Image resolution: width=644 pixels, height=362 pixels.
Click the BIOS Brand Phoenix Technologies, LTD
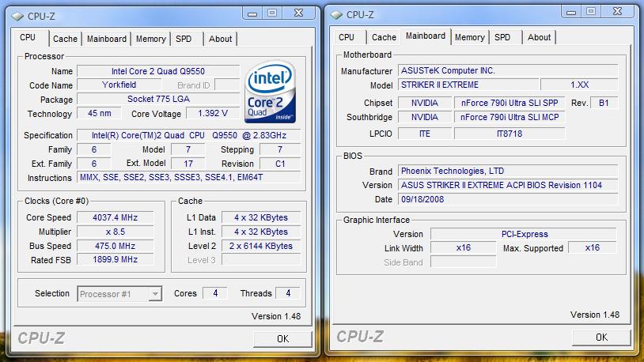pos(508,171)
